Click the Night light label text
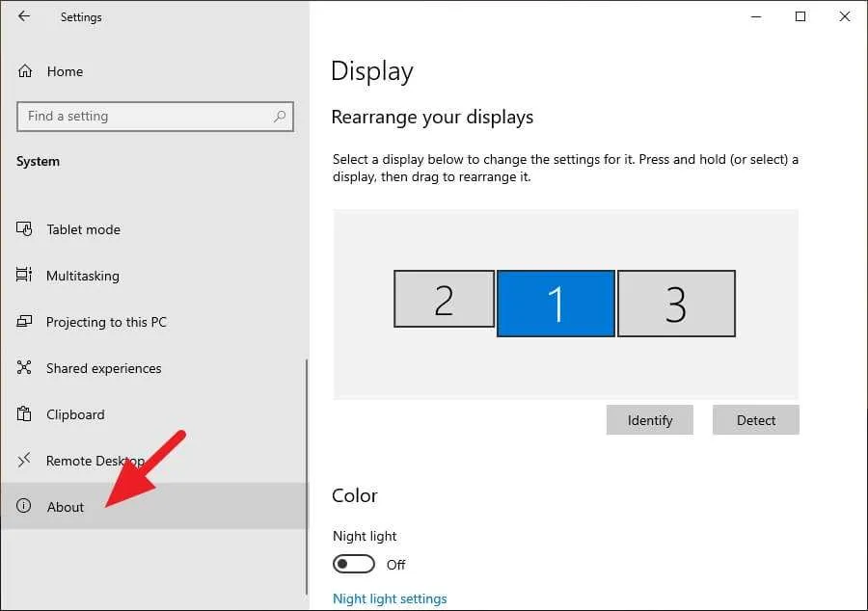The height and width of the screenshot is (611, 868). tap(365, 536)
